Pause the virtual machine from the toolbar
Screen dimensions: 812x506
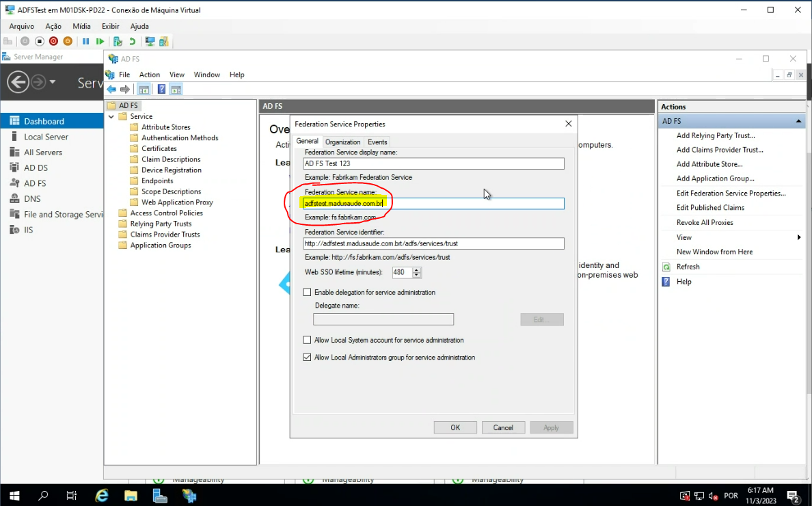click(85, 42)
